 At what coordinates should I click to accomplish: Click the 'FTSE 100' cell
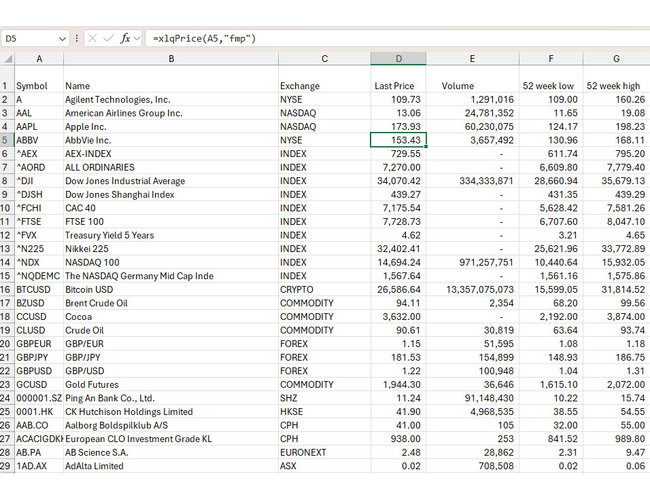(171, 221)
